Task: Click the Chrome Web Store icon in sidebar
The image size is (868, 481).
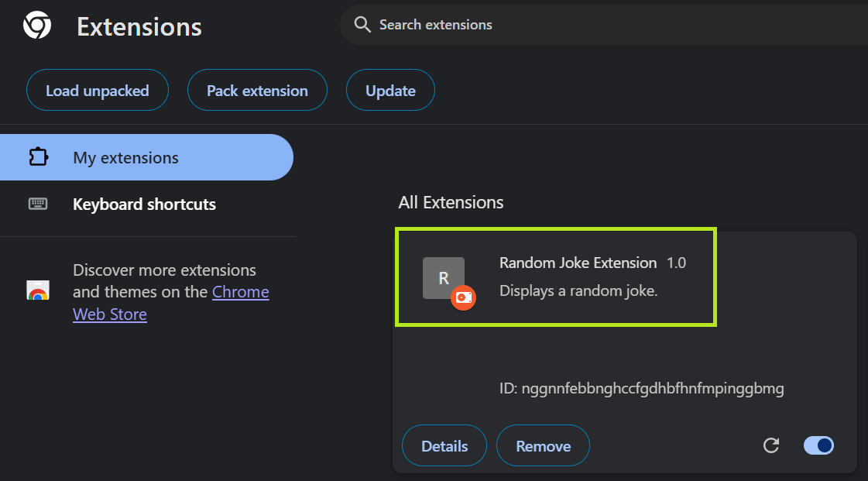Action: click(38, 291)
